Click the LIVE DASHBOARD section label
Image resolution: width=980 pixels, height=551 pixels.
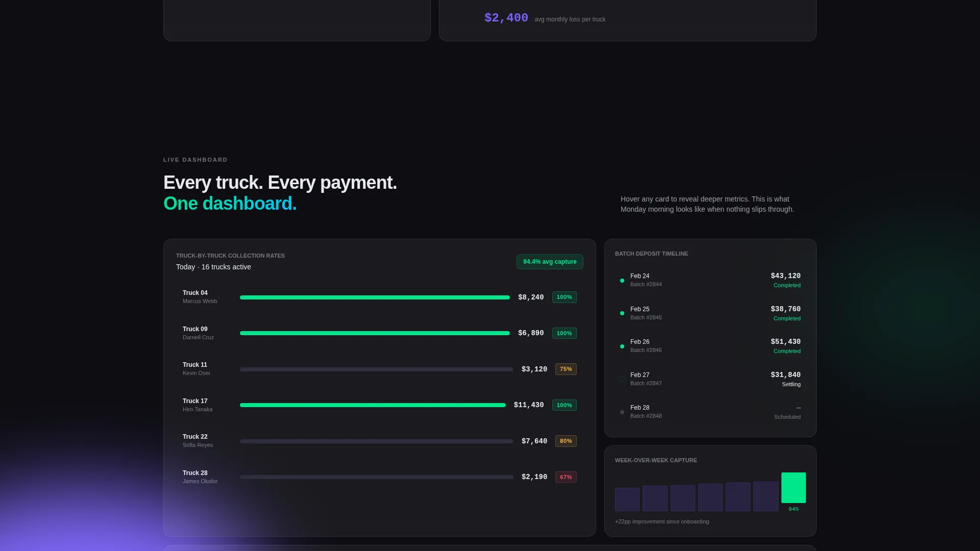tap(195, 160)
